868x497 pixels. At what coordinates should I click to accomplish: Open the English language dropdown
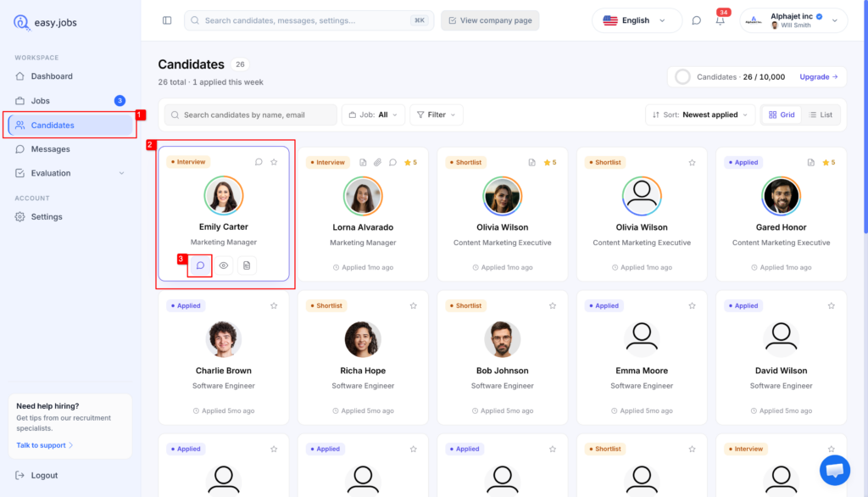(x=636, y=20)
